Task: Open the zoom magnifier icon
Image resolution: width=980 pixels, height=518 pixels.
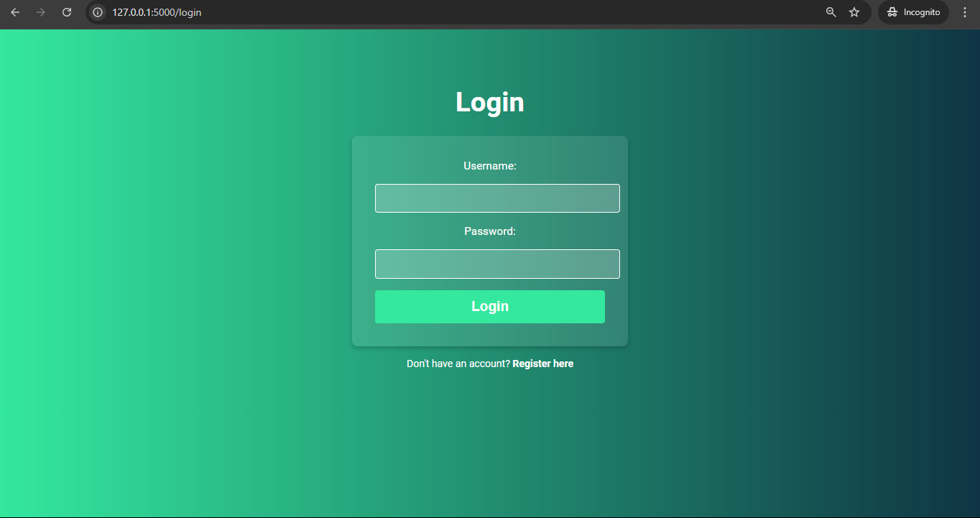Action: [x=831, y=12]
